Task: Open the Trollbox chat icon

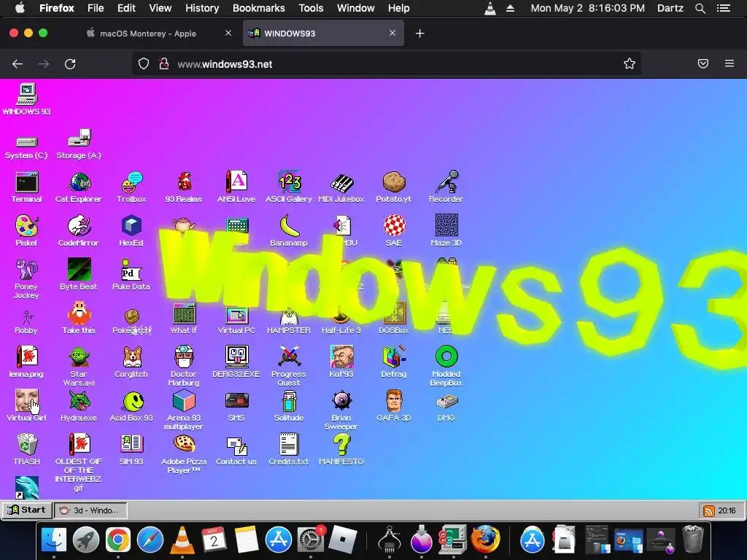Action: click(x=131, y=187)
